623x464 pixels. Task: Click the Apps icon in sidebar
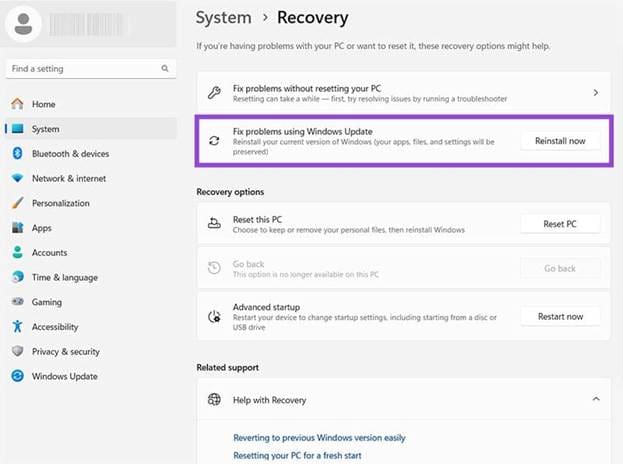[17, 228]
